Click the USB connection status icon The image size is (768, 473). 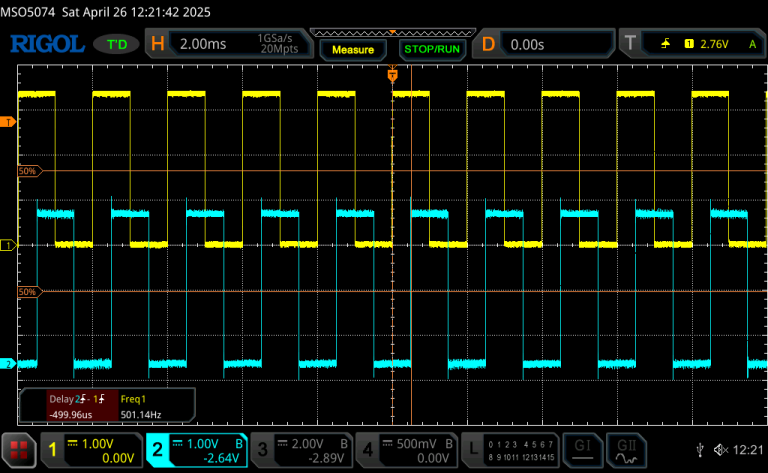[699, 451]
